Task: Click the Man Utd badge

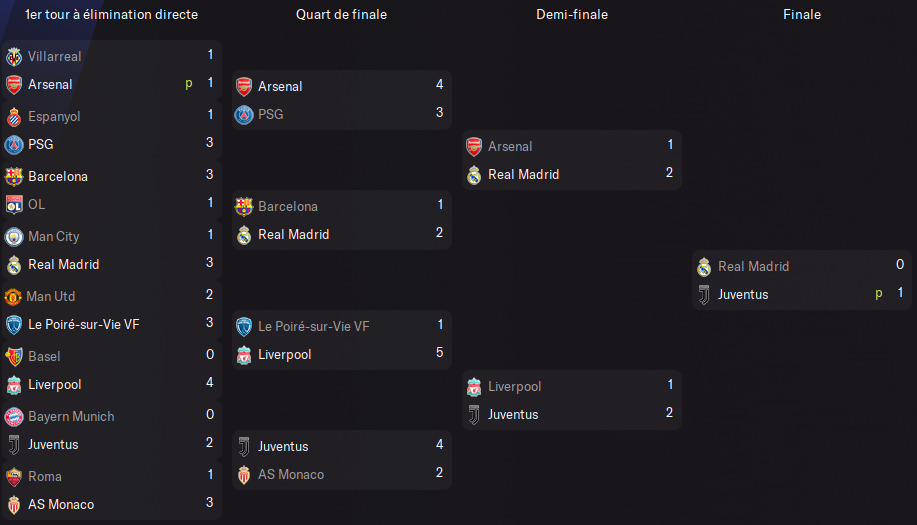Action: [13, 297]
